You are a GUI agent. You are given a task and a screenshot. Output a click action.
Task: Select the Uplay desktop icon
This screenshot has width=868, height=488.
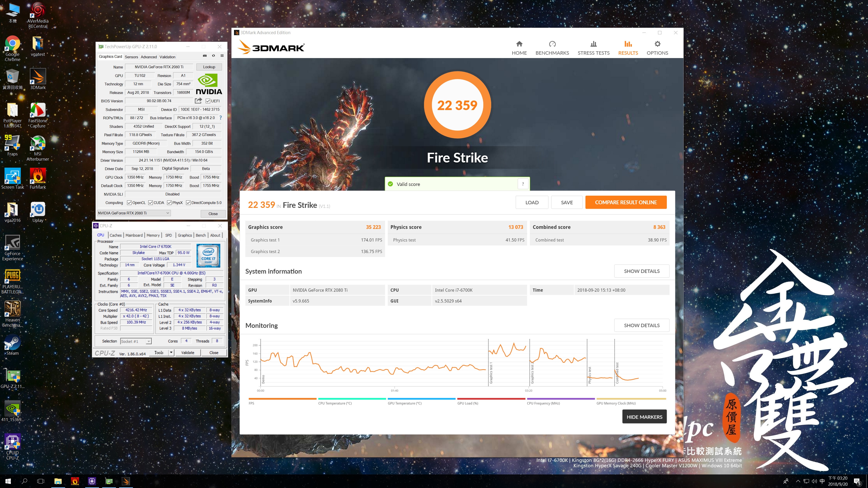[38, 212]
